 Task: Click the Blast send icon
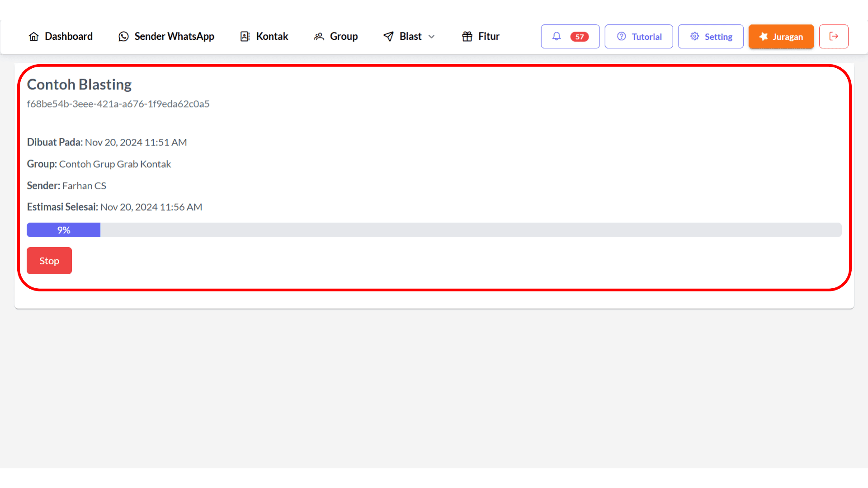387,36
